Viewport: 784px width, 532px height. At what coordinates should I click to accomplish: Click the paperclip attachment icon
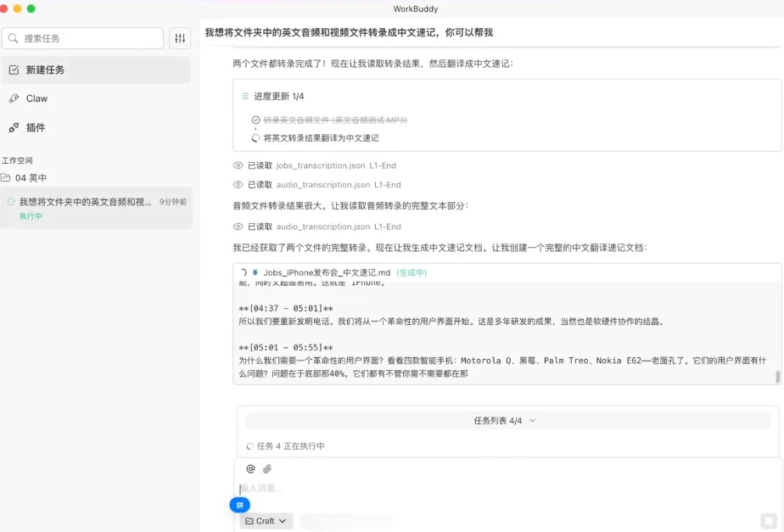[x=267, y=468]
